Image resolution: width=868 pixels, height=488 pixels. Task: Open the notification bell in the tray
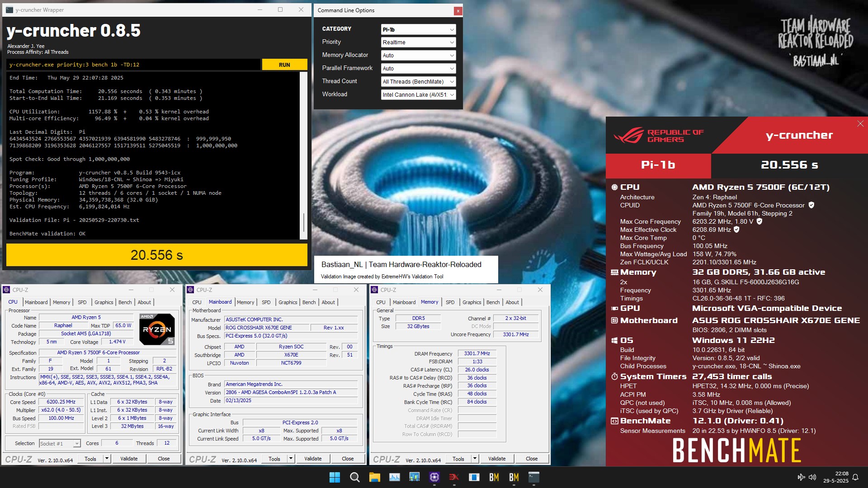855,477
